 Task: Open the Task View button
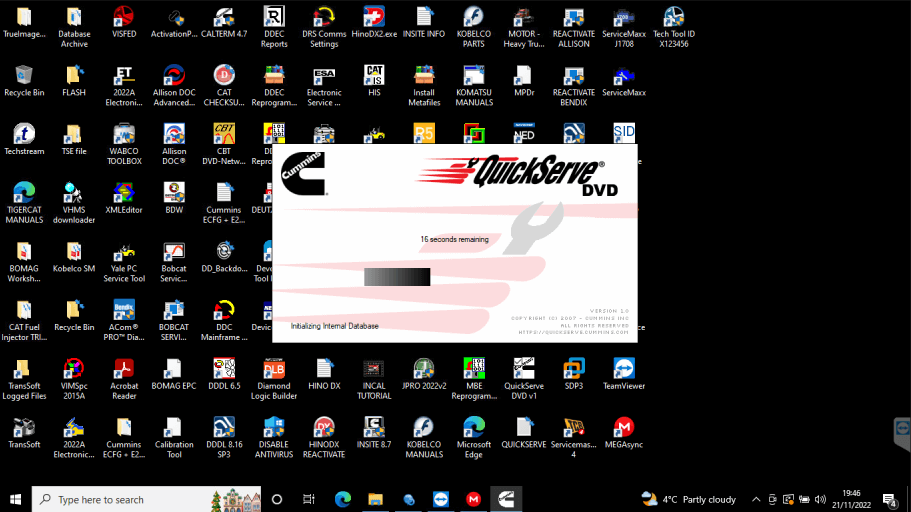[x=309, y=499]
